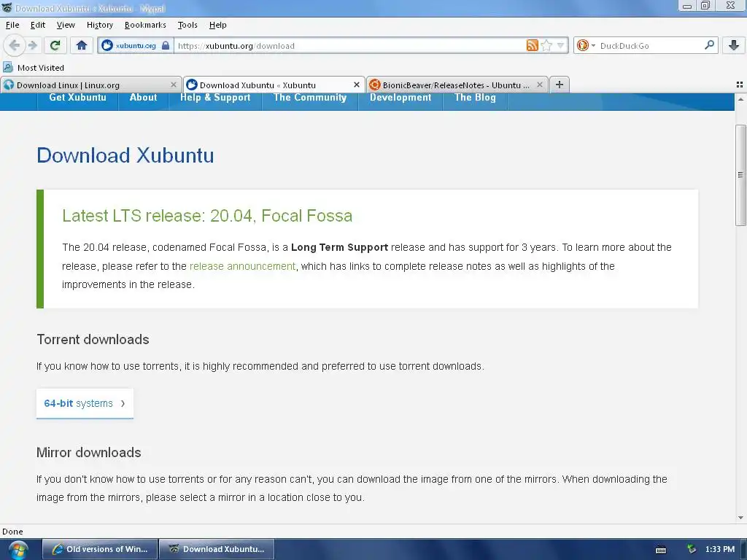This screenshot has height=560, width=747.
Task: Click the About navigation link
Action: pyautogui.click(x=144, y=98)
